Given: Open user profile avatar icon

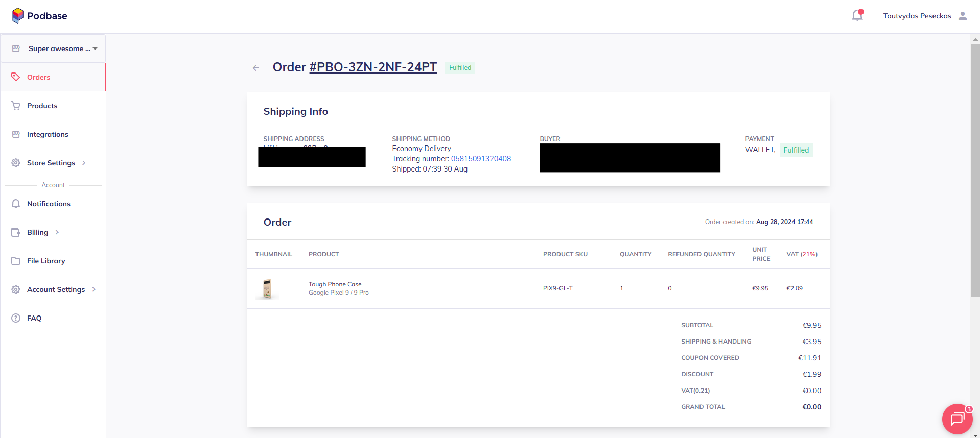Looking at the screenshot, I should [x=963, y=16].
